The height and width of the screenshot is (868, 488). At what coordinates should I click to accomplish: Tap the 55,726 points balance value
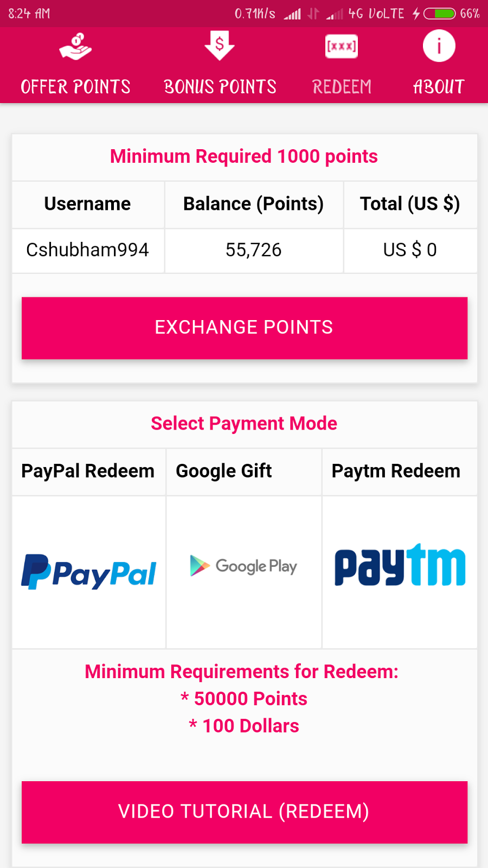254,250
